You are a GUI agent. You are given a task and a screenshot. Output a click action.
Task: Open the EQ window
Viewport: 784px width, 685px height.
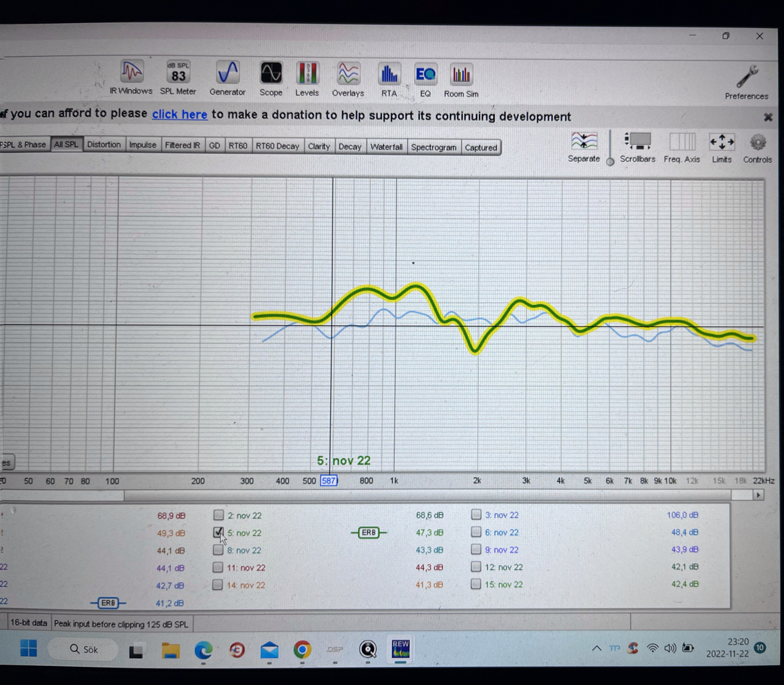click(425, 80)
